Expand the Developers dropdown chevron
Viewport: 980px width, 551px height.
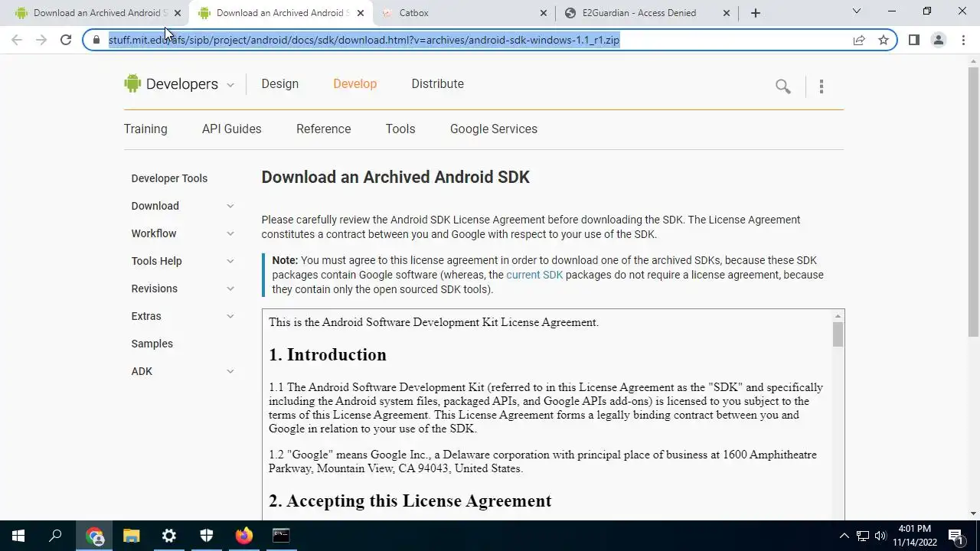point(230,85)
